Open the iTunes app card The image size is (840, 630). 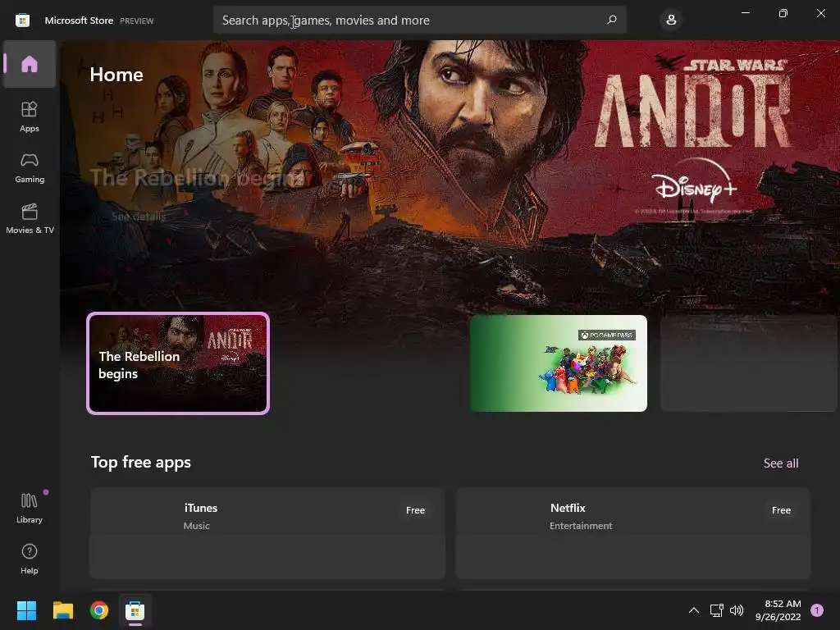tap(267, 533)
